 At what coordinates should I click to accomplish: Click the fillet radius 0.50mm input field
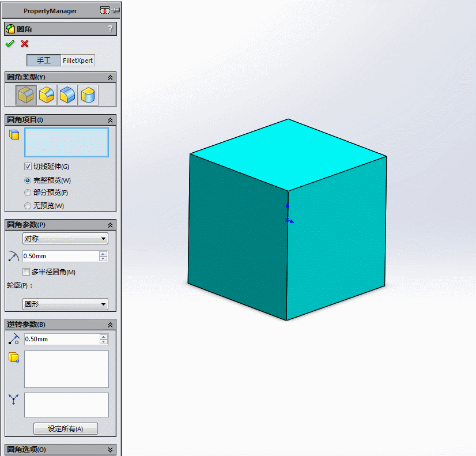tap(61, 256)
